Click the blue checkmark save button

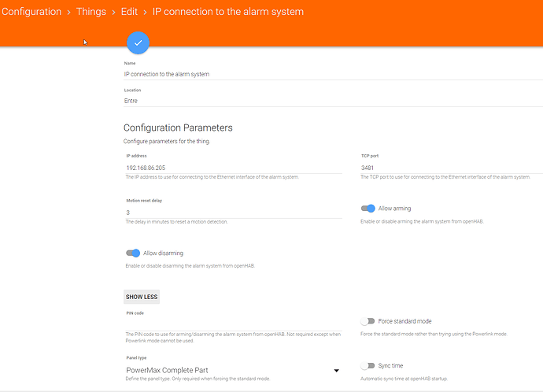tap(138, 43)
